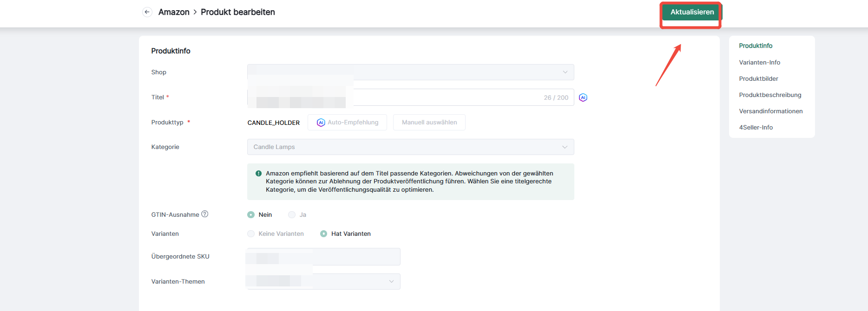
Task: Click Manuell auswählen button
Action: (429, 123)
